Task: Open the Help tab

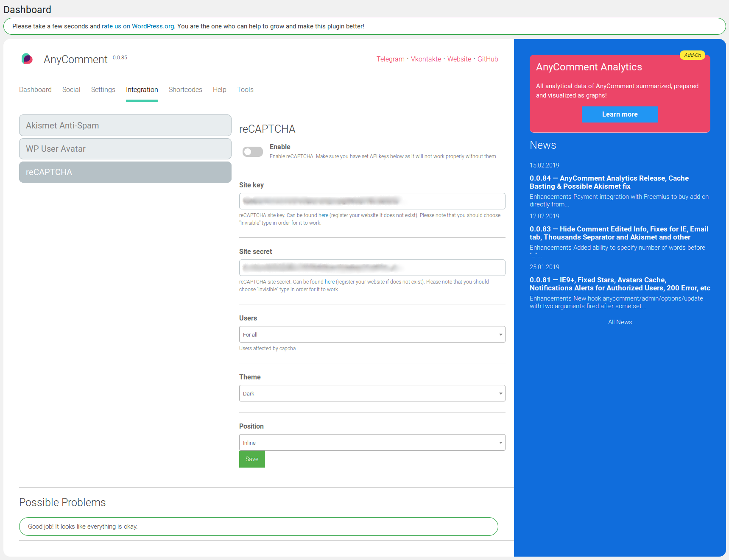Action: (220, 90)
